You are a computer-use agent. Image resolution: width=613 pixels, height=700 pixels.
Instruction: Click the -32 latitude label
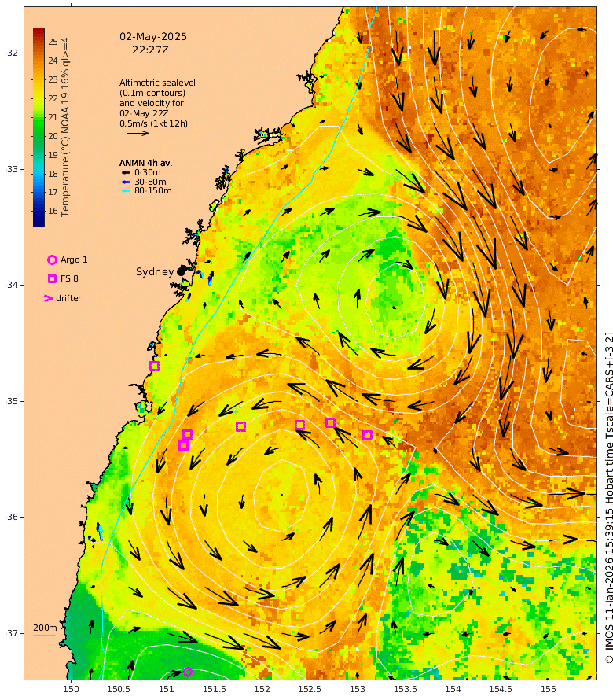12,53
